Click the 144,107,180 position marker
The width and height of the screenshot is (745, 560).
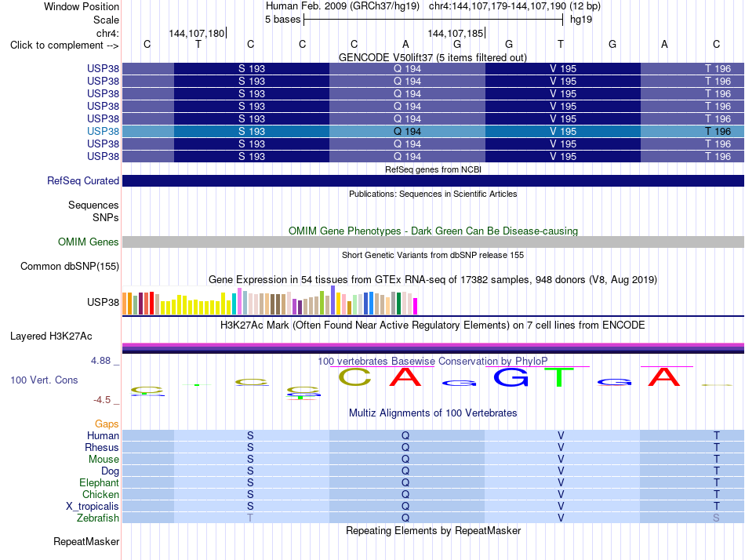click(197, 33)
